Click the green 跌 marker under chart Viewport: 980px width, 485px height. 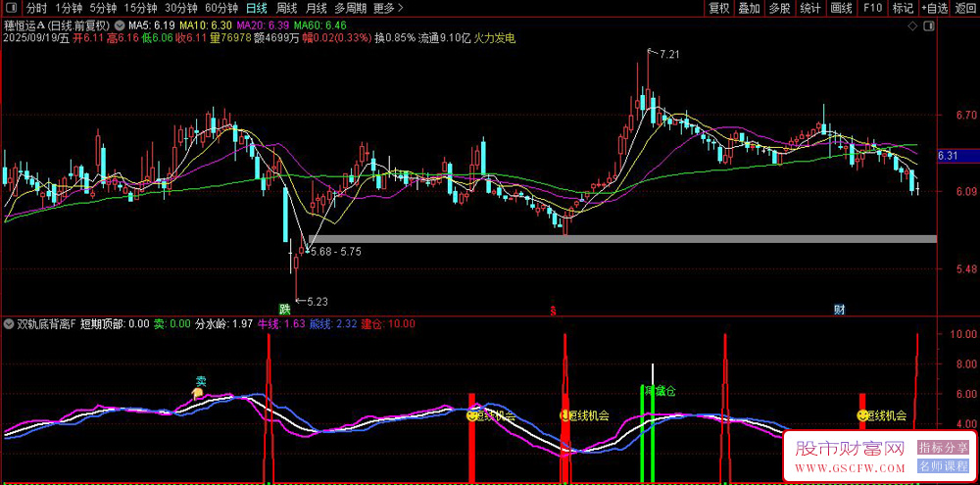pos(284,309)
